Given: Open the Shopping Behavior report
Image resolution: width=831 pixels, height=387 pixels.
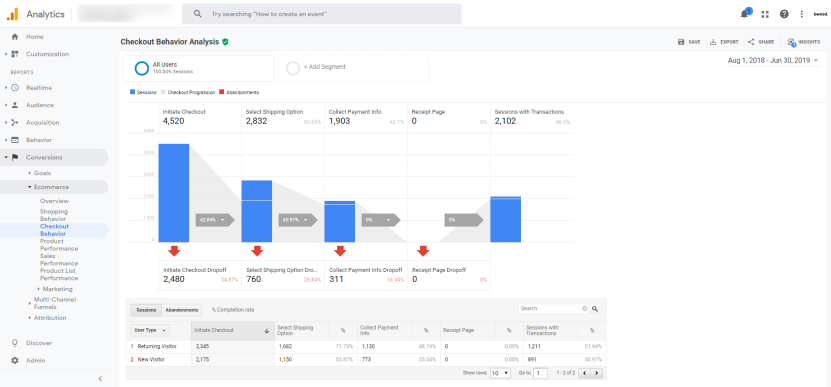Looking at the screenshot, I should (x=53, y=215).
